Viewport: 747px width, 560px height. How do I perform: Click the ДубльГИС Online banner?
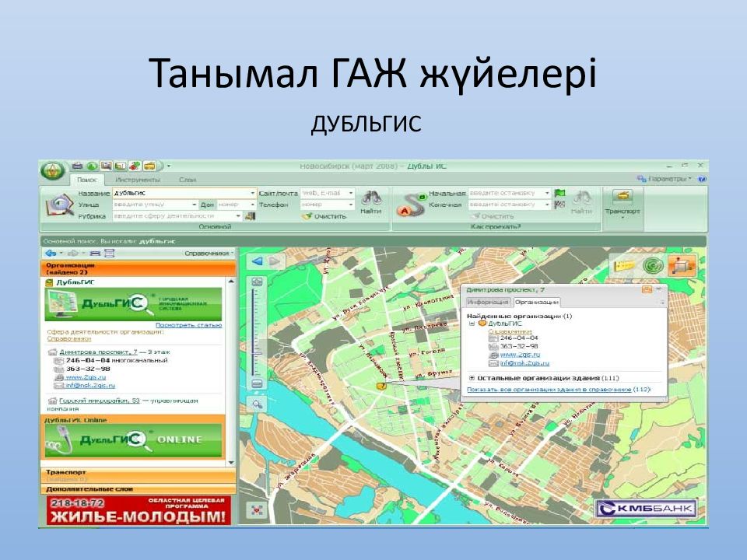pos(133,440)
